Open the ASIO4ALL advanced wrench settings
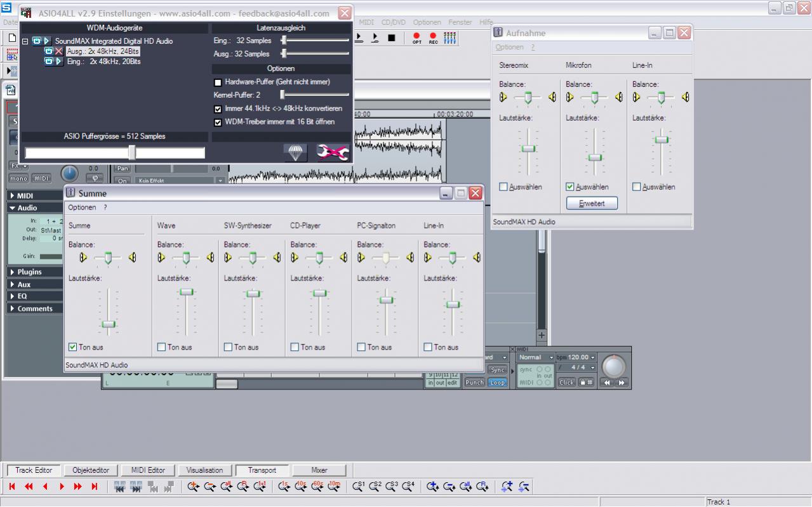The image size is (812, 507). (333, 152)
